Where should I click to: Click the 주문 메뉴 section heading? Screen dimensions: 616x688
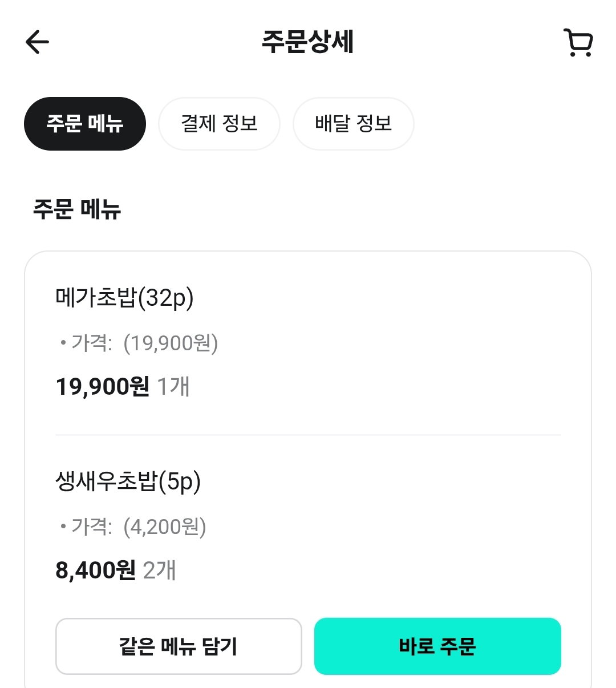click(x=77, y=209)
